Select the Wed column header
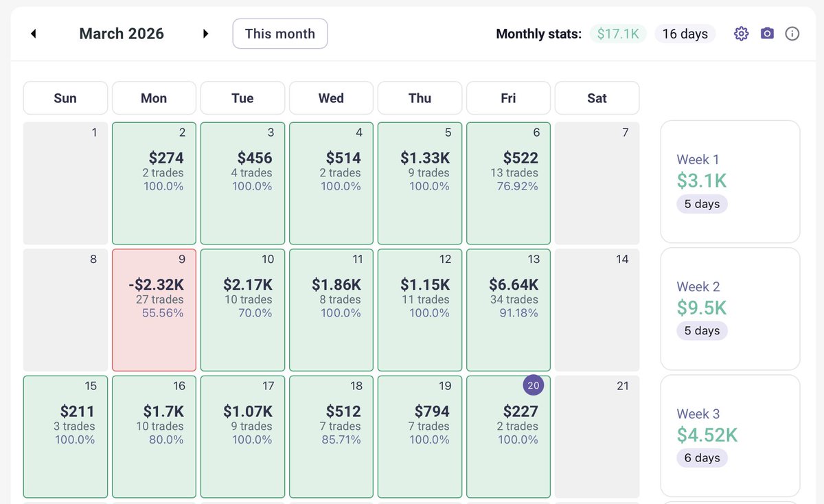 pyautogui.click(x=331, y=98)
